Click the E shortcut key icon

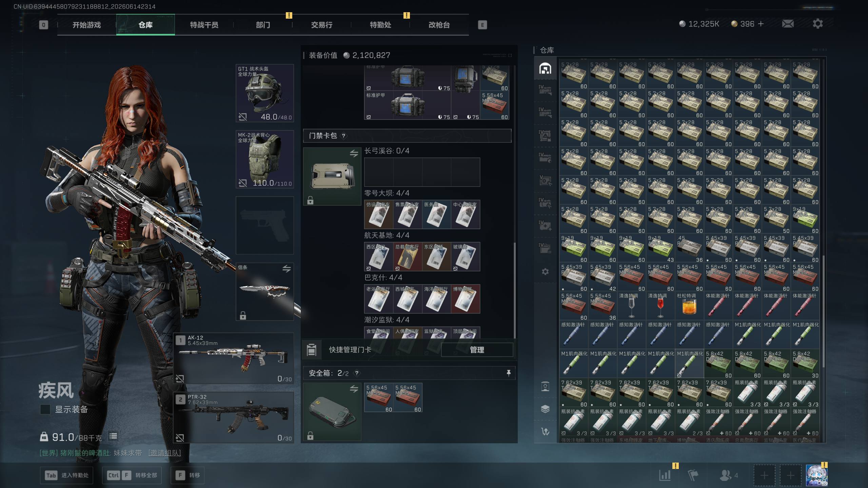click(482, 25)
